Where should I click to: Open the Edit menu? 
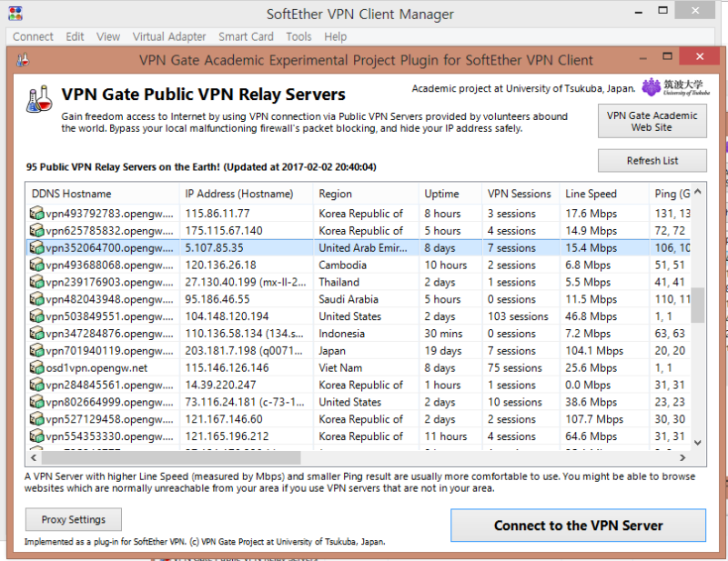[x=75, y=36]
